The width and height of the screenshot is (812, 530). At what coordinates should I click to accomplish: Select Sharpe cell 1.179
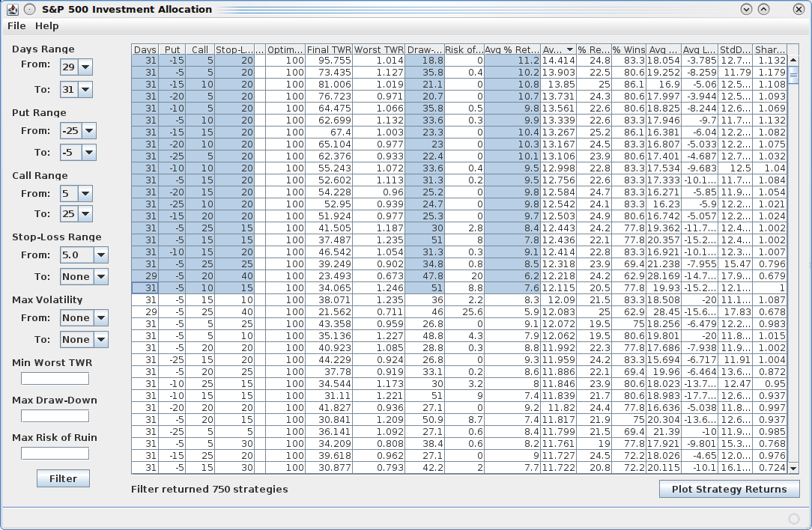(x=769, y=73)
